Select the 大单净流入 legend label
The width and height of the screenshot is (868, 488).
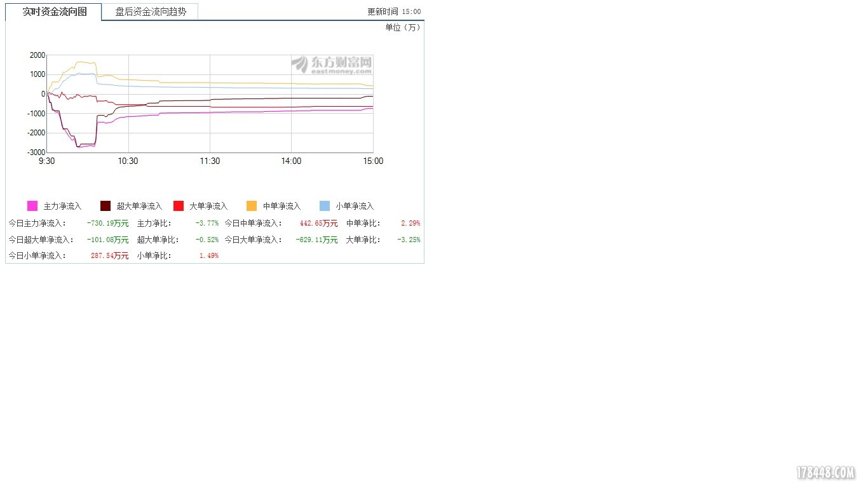point(208,207)
